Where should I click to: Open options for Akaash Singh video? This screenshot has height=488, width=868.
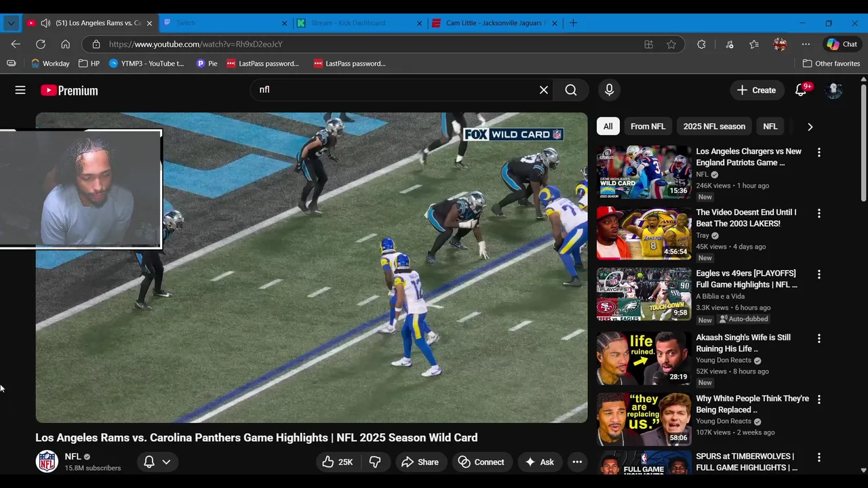[x=818, y=338]
